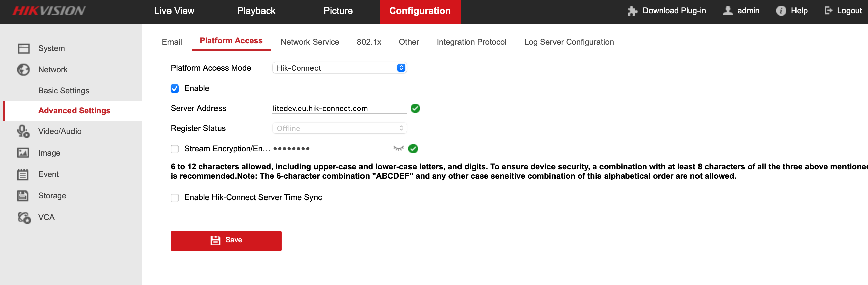Click the Server Address input field
The height and width of the screenshot is (285, 868).
coord(339,108)
